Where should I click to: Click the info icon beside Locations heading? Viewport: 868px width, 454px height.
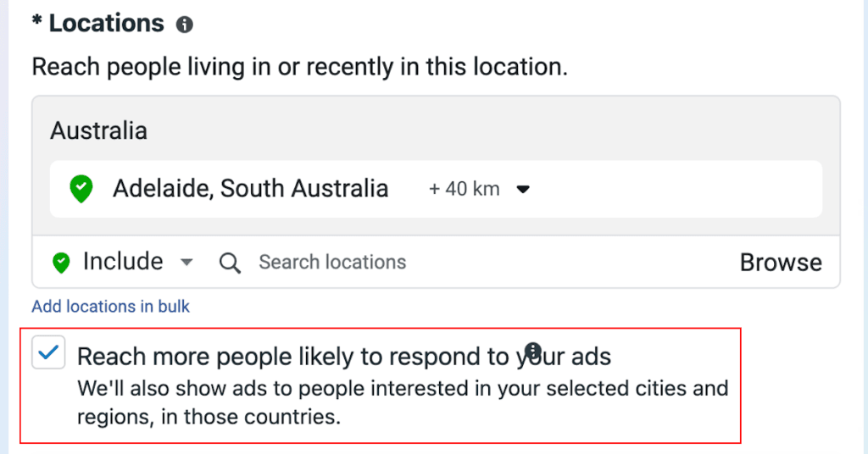[x=184, y=25]
